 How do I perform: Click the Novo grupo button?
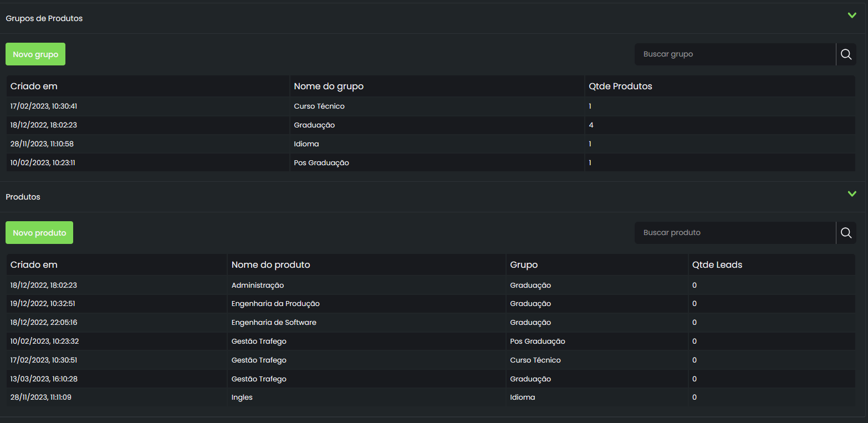35,54
